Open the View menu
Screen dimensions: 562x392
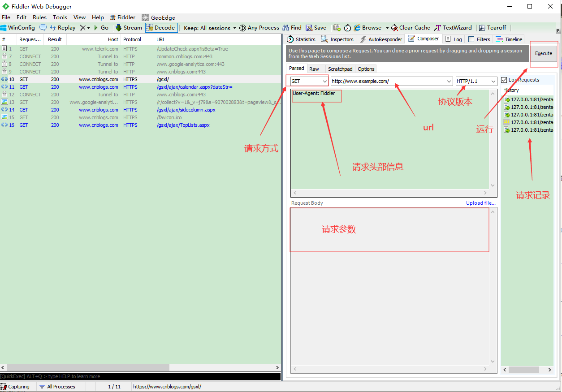[79, 17]
